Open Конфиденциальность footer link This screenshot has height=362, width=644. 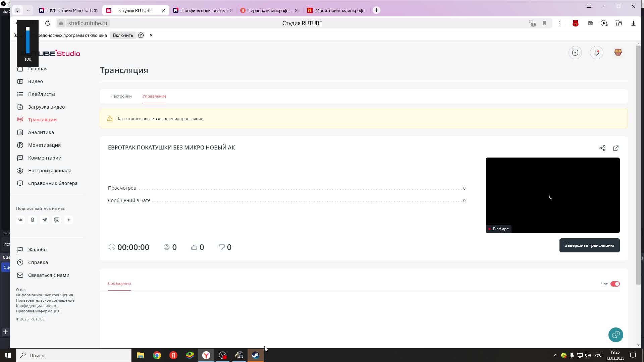click(x=37, y=306)
